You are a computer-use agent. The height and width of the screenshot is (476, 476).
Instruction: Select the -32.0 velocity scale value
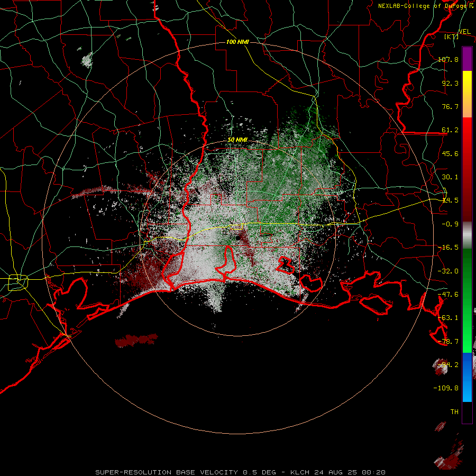point(448,271)
